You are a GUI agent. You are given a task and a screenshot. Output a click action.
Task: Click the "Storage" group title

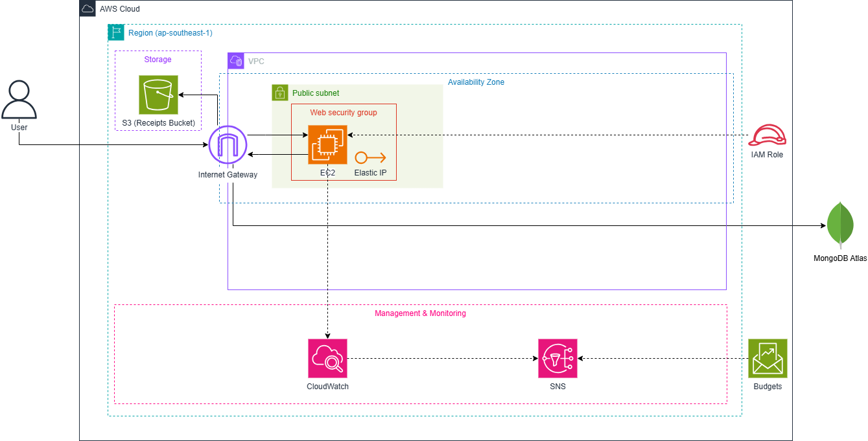click(x=158, y=60)
